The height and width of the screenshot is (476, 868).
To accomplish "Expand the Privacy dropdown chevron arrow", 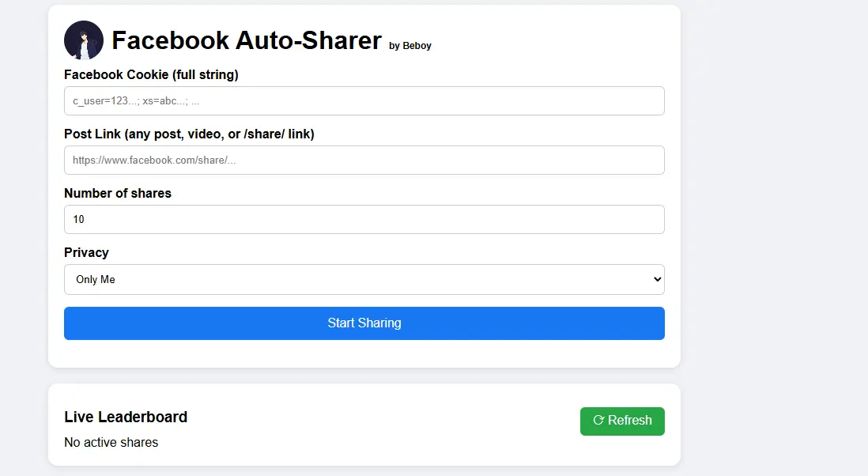I will coord(657,280).
